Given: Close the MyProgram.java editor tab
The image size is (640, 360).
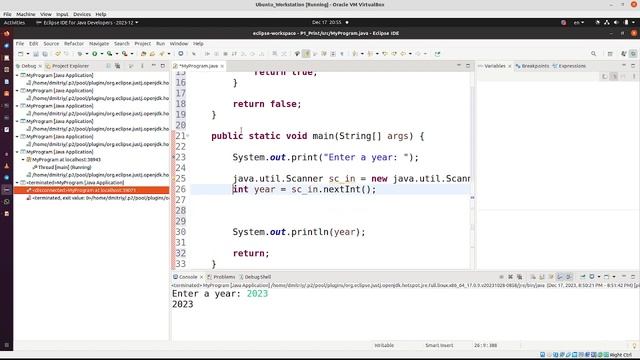Looking at the screenshot, I should tap(222, 66).
